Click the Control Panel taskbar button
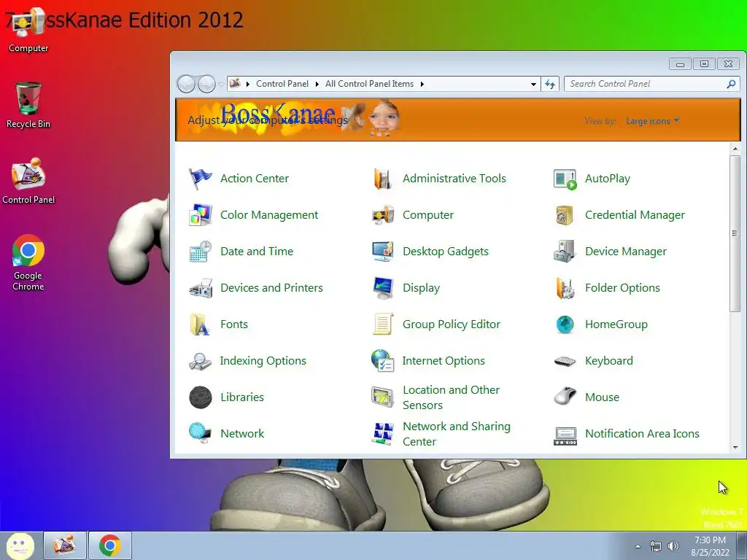 coord(65,545)
